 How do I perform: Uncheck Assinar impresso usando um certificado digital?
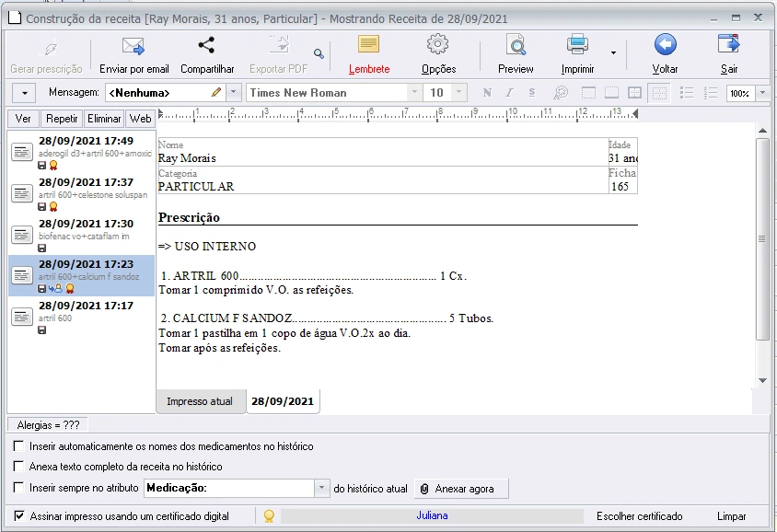coord(18,516)
